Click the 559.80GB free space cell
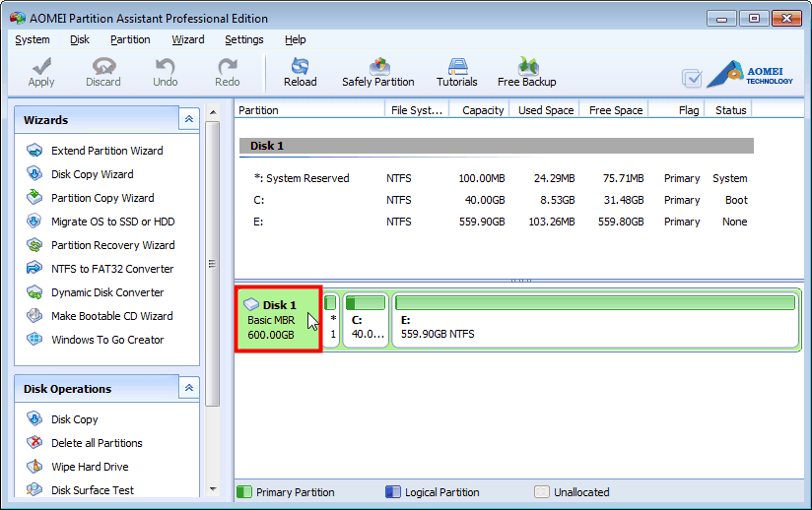 [621, 222]
